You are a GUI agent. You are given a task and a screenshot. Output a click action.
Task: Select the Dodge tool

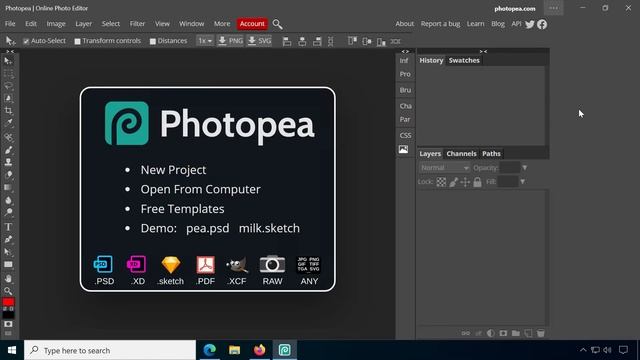tap(8, 212)
